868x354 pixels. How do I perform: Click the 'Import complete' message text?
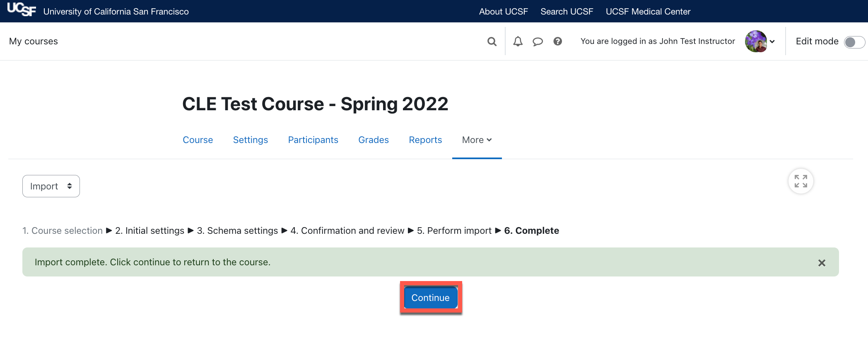click(153, 262)
